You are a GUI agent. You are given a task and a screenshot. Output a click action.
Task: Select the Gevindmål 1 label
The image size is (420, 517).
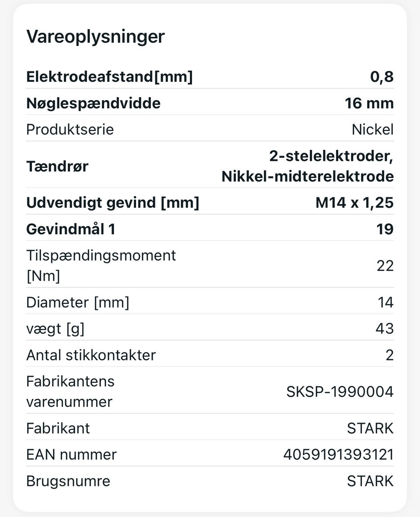click(x=70, y=229)
